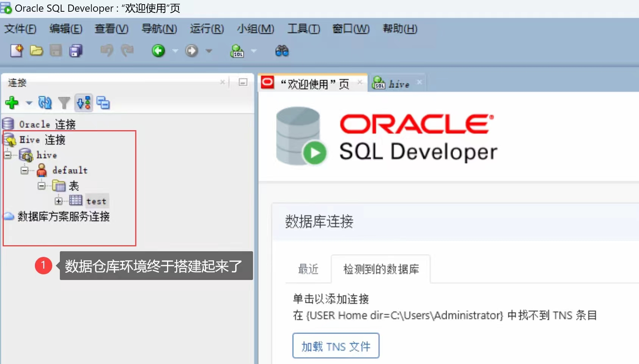Image resolution: width=639 pixels, height=364 pixels.
Task: Minimize the 连接 panel
Action: [x=243, y=82]
